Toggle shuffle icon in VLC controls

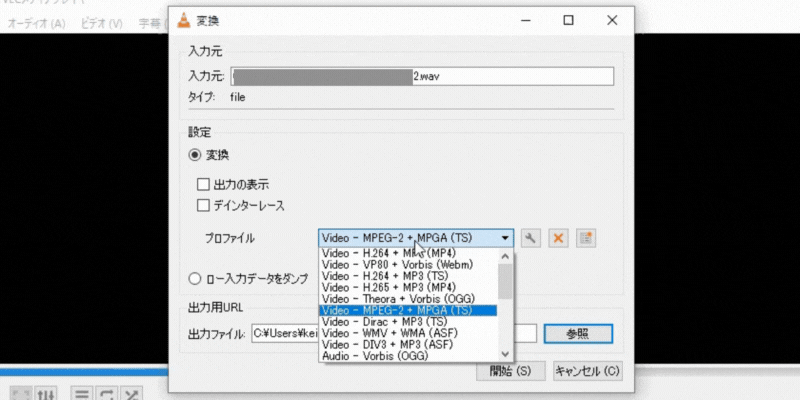point(131,394)
